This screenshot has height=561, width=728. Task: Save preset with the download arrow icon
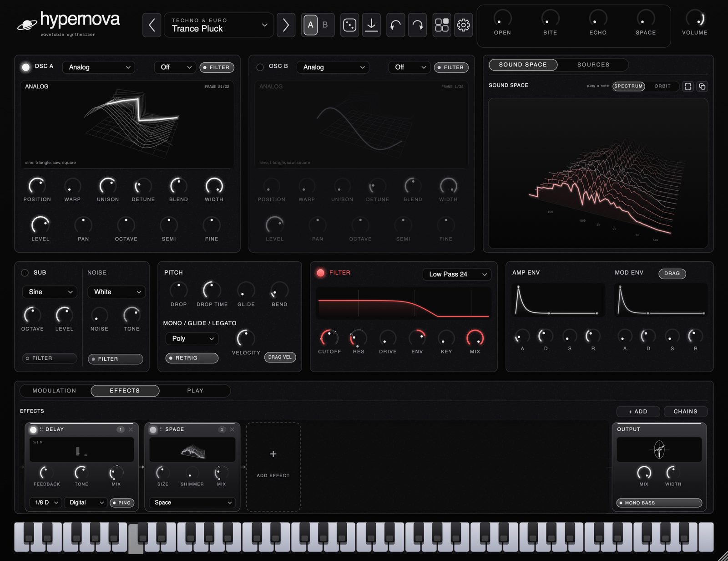371,25
